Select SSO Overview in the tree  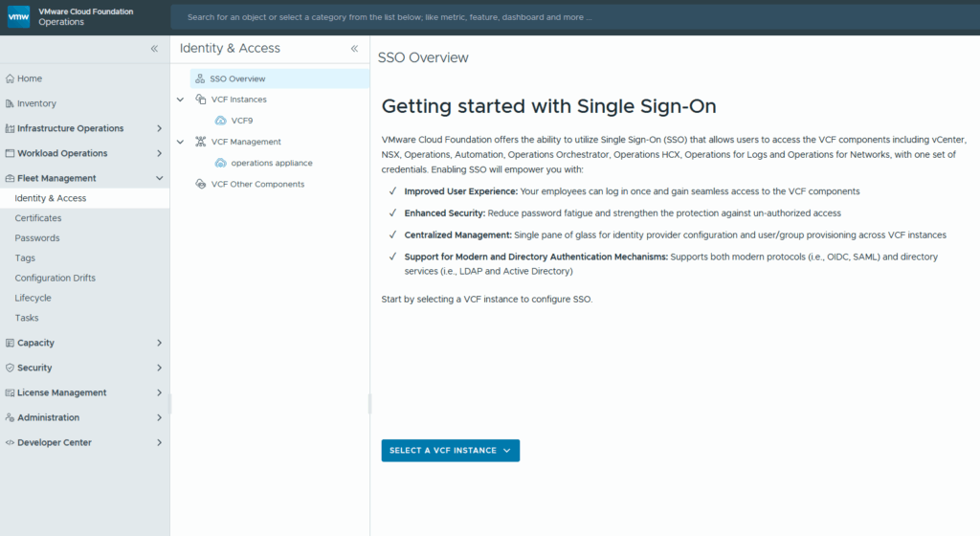[x=237, y=78]
